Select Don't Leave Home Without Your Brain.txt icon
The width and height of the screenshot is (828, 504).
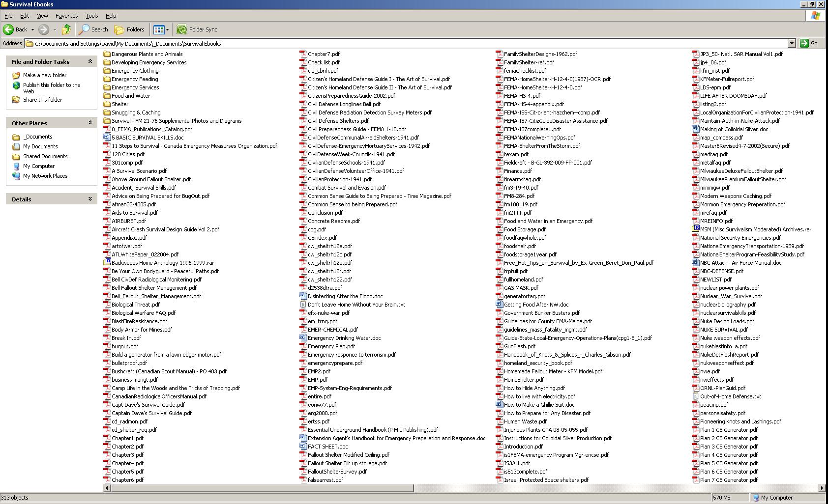(x=303, y=305)
